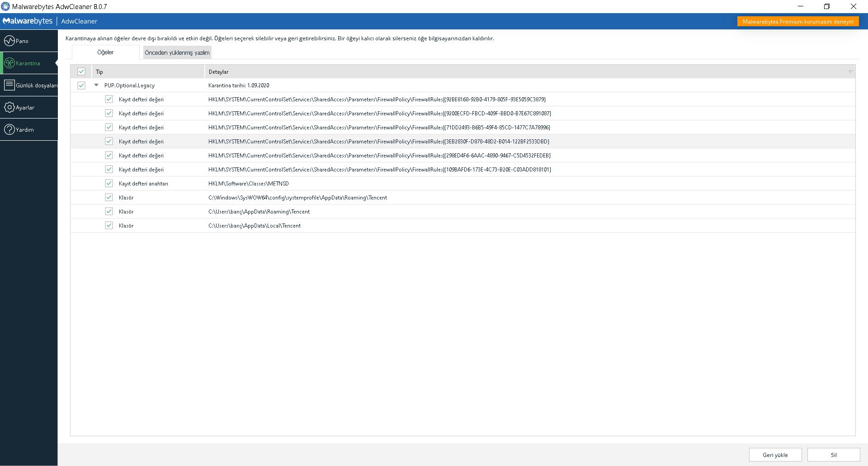Viewport: 868px width, 466px height.
Task: Select path ending {92BE8168-92B0-4179-805F-93E5059C3879}
Action: coord(377,100)
